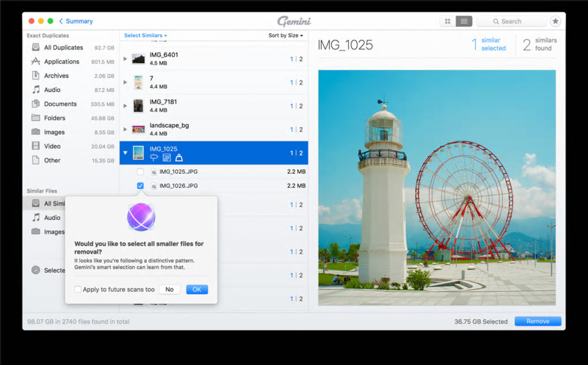Click the Search field

[511, 21]
